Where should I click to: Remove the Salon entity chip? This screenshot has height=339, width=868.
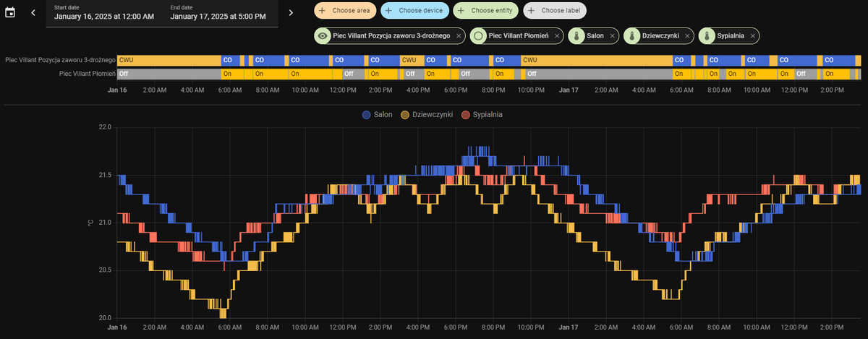[x=613, y=35]
